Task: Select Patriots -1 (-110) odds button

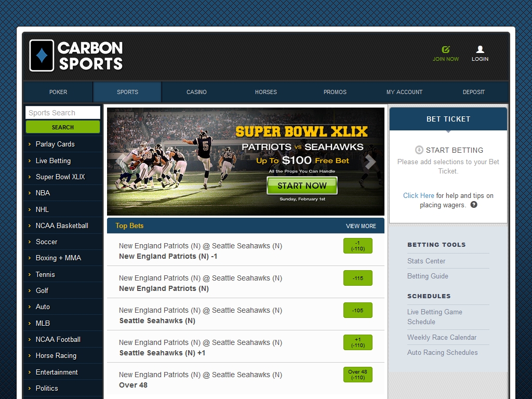Action: click(357, 246)
